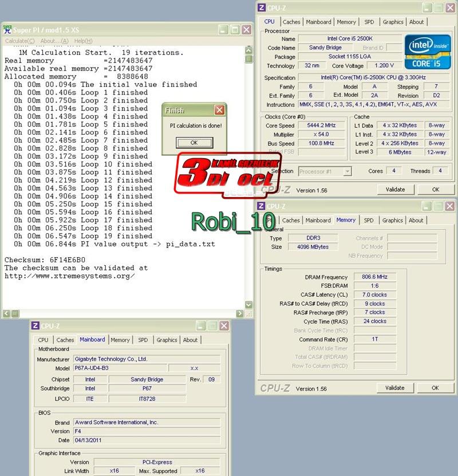458x476 pixels.
Task: Click CPU-Z icon in Memory window title
Action: click(261, 206)
